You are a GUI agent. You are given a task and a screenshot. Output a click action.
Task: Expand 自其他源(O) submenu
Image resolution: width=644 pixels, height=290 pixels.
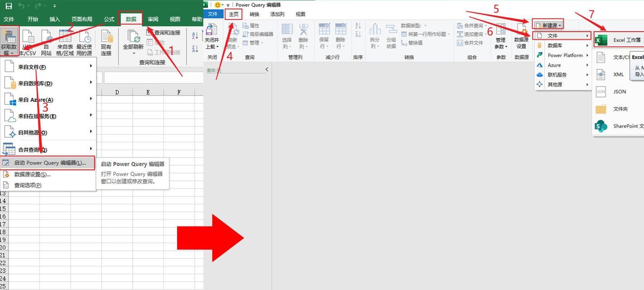[x=48, y=132]
